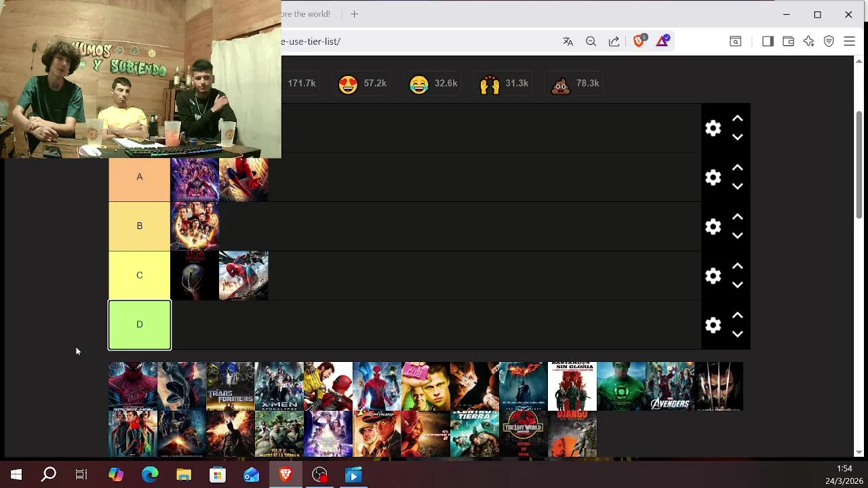Image resolution: width=868 pixels, height=488 pixels.
Task: Select the Bastardos Sin Gloria poster
Action: [x=572, y=386]
